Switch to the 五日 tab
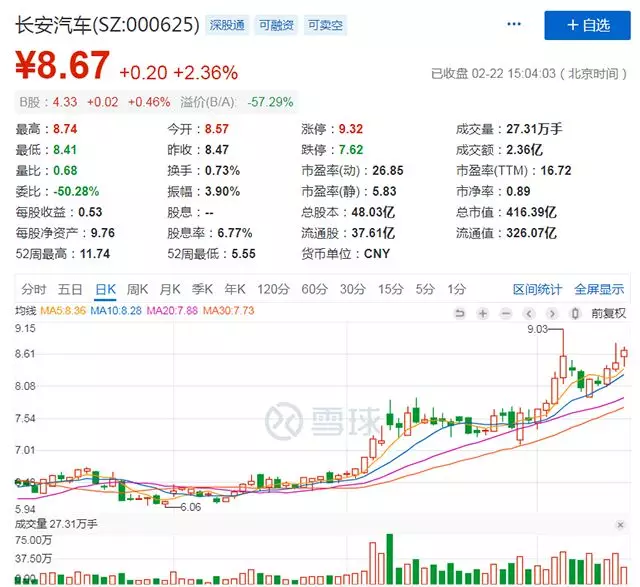640x587 pixels. pos(70,289)
